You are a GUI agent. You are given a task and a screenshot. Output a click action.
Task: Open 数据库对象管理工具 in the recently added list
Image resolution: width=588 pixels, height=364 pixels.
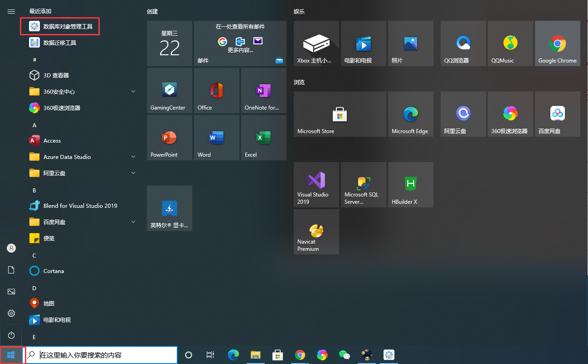click(x=60, y=26)
